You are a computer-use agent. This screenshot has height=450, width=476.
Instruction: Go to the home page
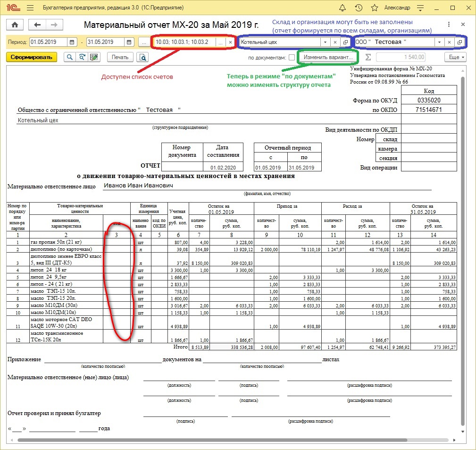[15, 25]
